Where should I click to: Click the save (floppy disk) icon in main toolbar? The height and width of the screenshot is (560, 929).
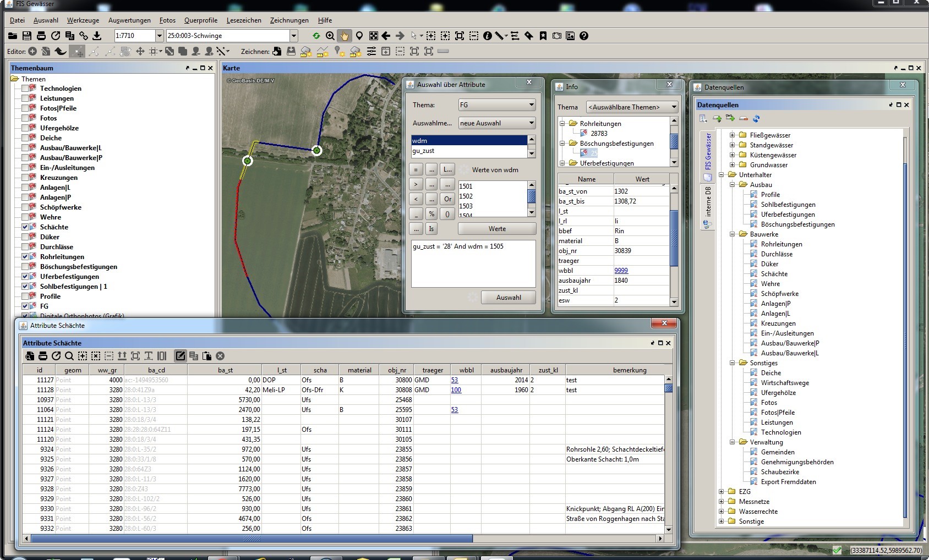27,36
